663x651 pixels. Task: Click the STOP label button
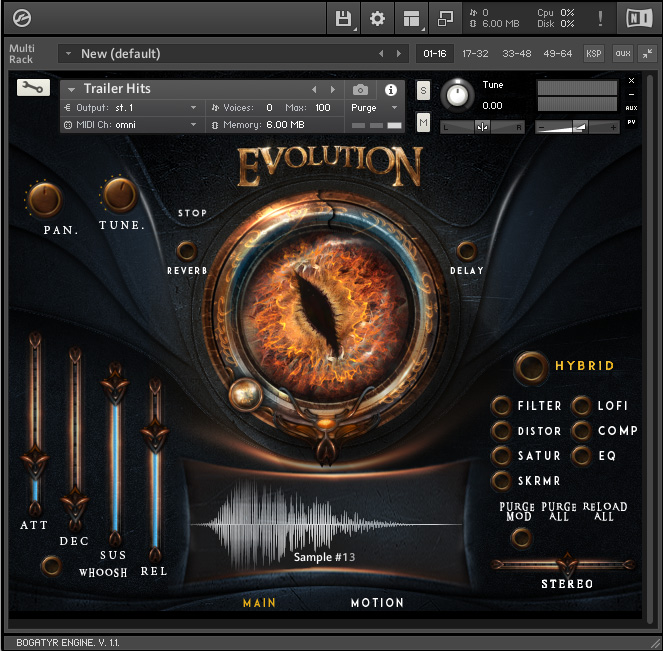192,213
